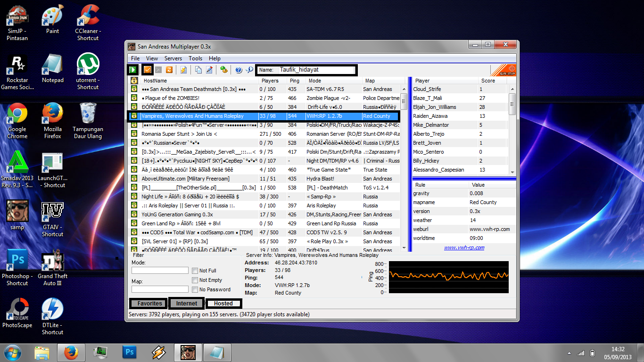Open the Tools menu
Viewport: 644px width, 362px height.
[x=195, y=58]
